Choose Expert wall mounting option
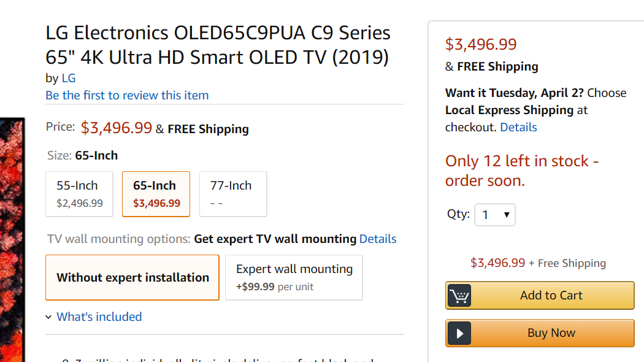Screen dimensions: 644x362 coord(294,277)
